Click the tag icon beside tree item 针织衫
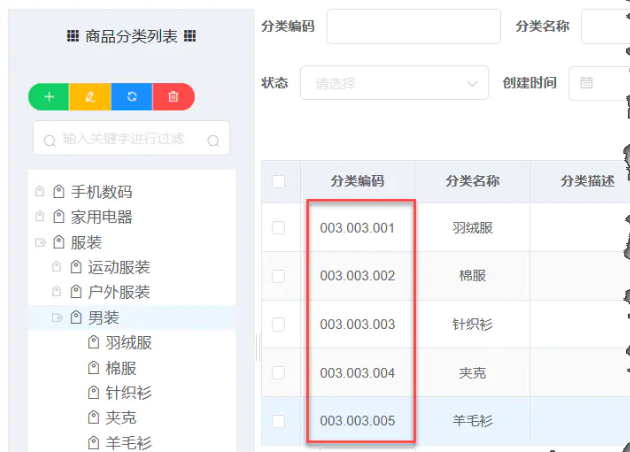Image resolution: width=630 pixels, height=452 pixels. click(x=93, y=393)
